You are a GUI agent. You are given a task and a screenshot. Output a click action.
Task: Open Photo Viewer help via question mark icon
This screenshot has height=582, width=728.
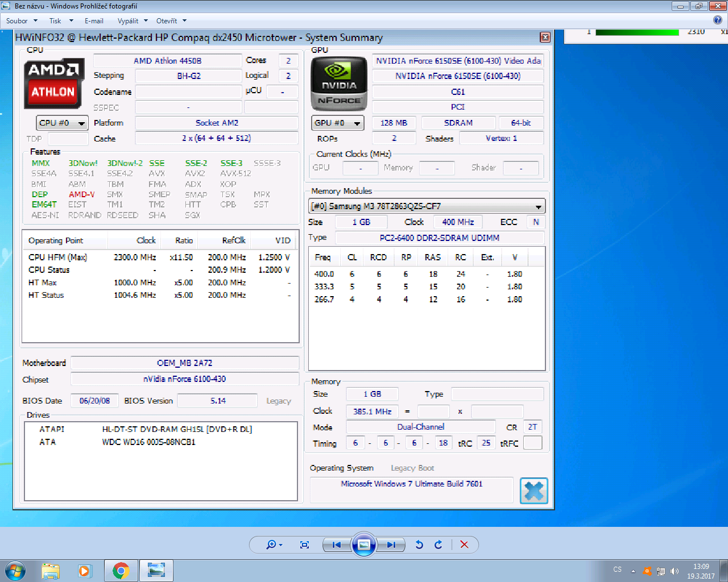[718, 20]
